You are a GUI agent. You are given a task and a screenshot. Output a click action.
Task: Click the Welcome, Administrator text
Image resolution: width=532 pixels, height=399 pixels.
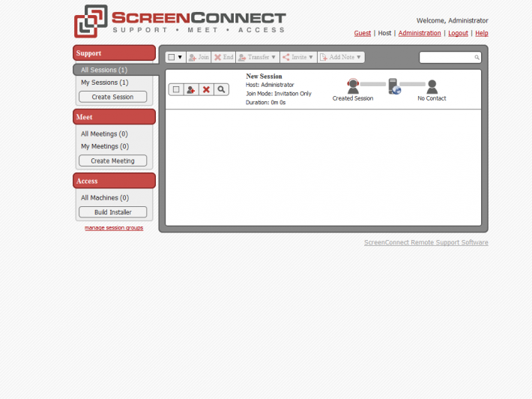(x=453, y=21)
